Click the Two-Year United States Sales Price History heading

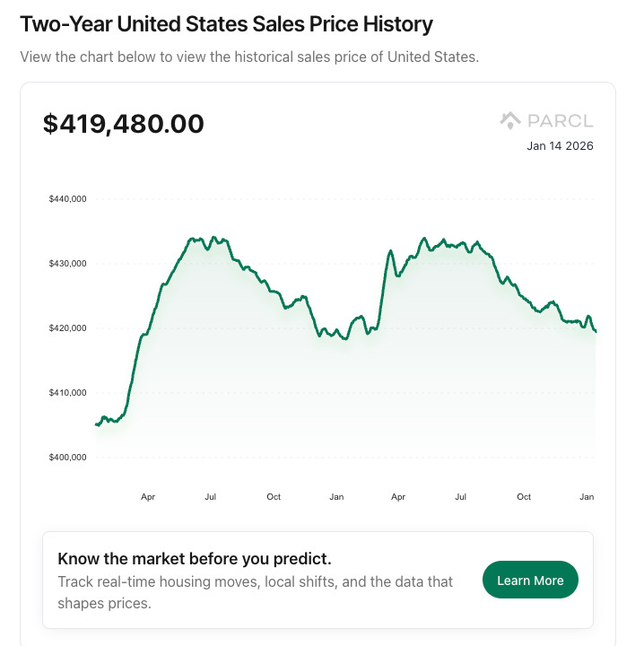[226, 24]
